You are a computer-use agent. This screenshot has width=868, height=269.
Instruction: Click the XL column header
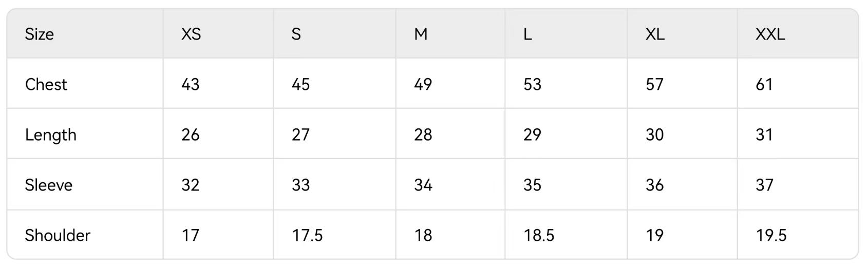[x=655, y=34]
